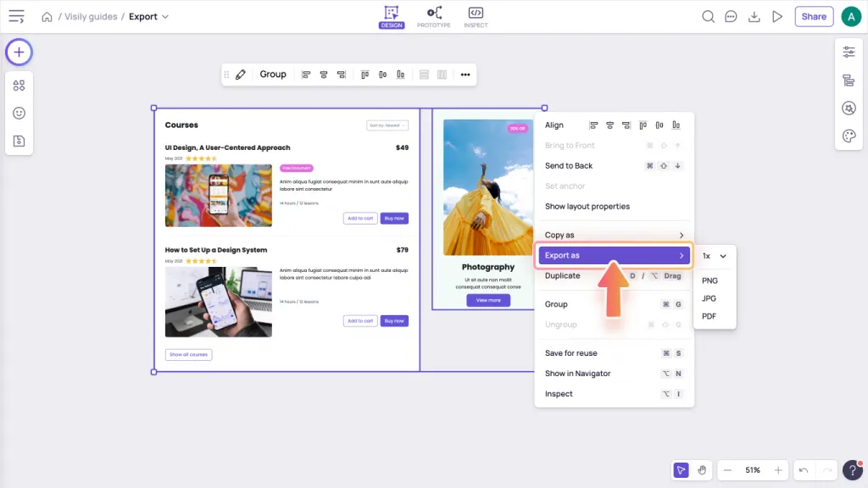The height and width of the screenshot is (488, 868).
Task: Select Send to Back menu item
Action: 569,166
